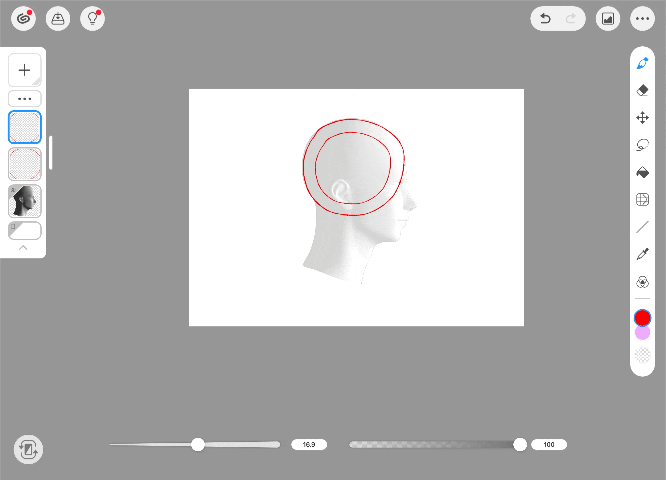Add a new layer with plus button
This screenshot has height=480, width=666.
pyautogui.click(x=25, y=70)
